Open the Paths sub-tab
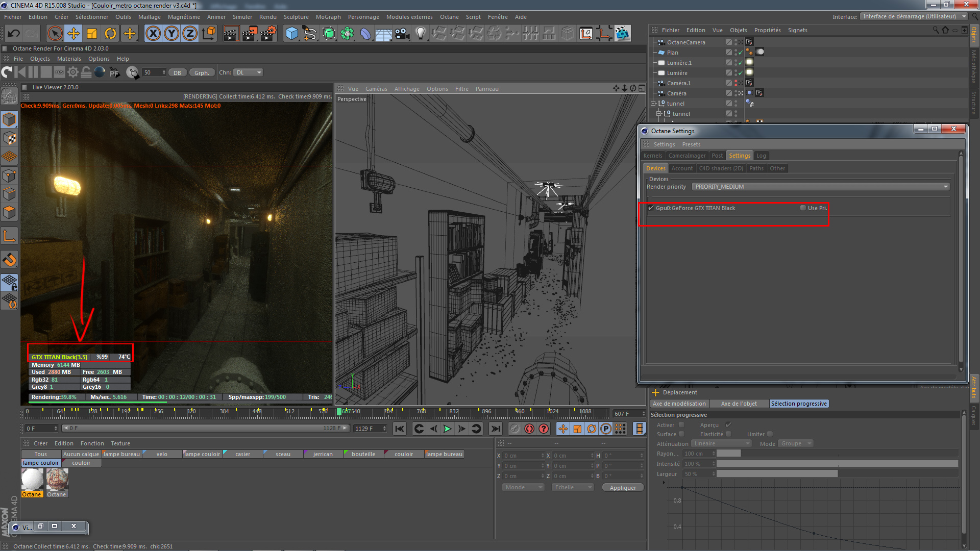 (756, 168)
